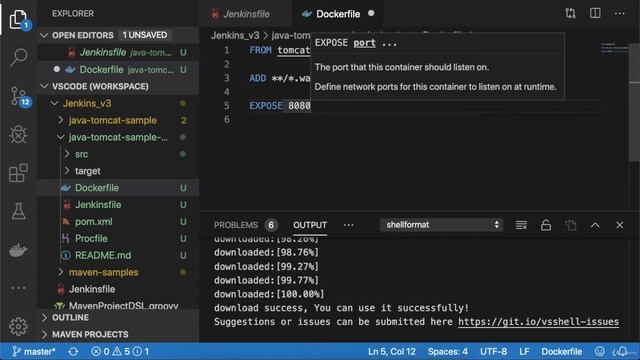Click the feedback smiley in status bar

599,351
